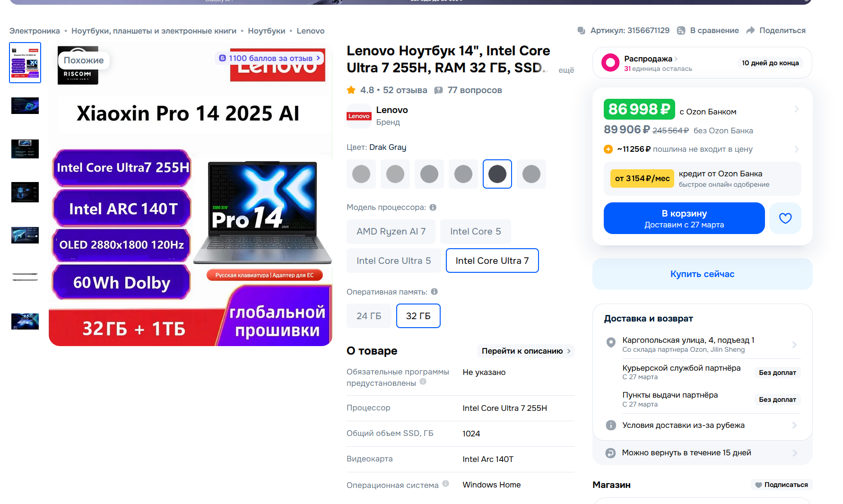Expand the Ozon Bank price details chevron
This screenshot has height=504, width=843.
coord(796,109)
